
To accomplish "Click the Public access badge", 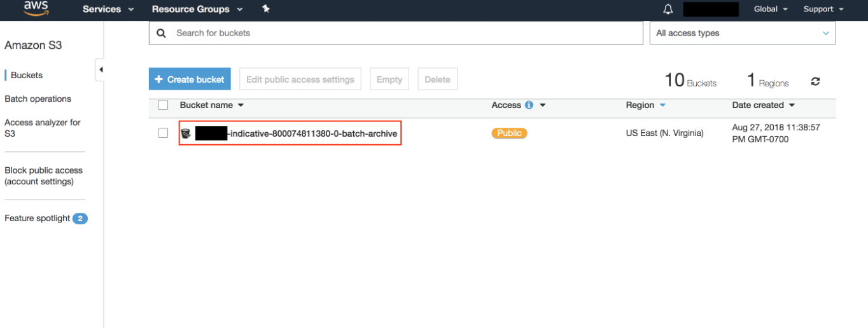I will 509,133.
